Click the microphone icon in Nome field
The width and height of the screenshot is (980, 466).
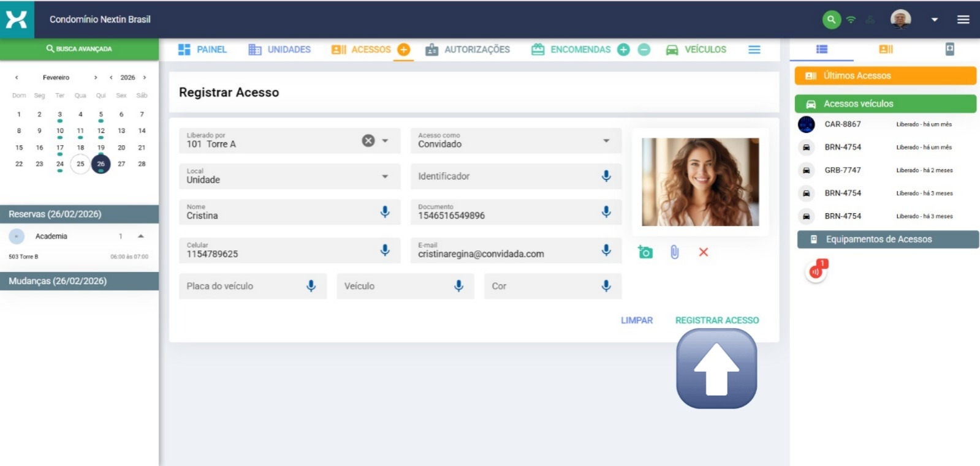click(x=385, y=212)
